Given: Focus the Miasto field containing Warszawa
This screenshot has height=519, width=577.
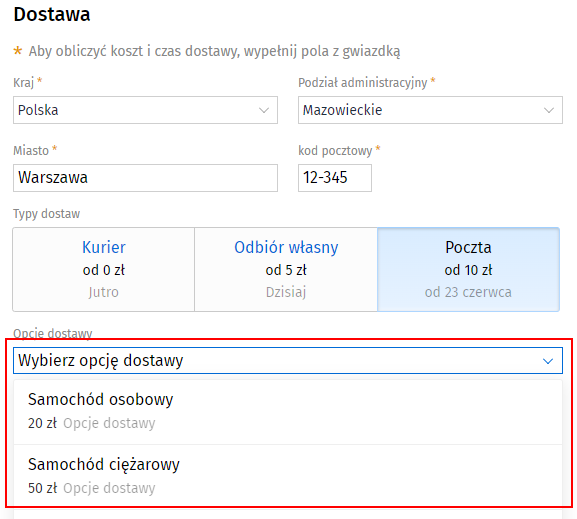Looking at the screenshot, I should (x=145, y=178).
